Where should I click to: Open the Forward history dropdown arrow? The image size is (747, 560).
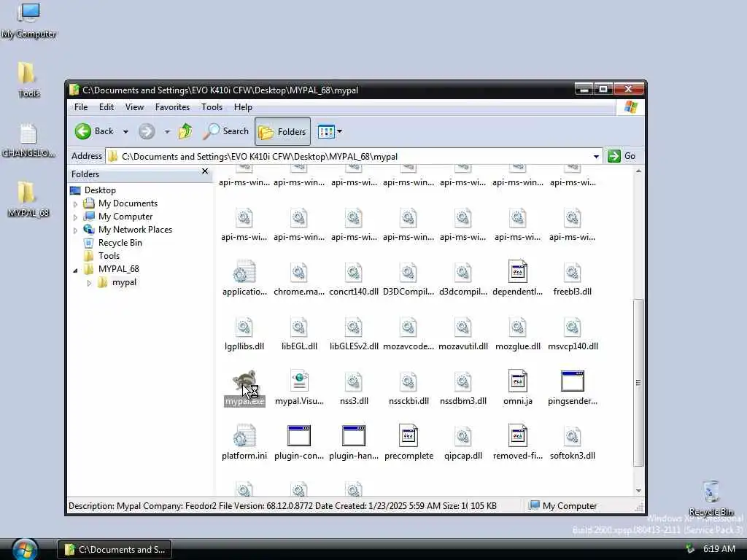click(x=167, y=131)
